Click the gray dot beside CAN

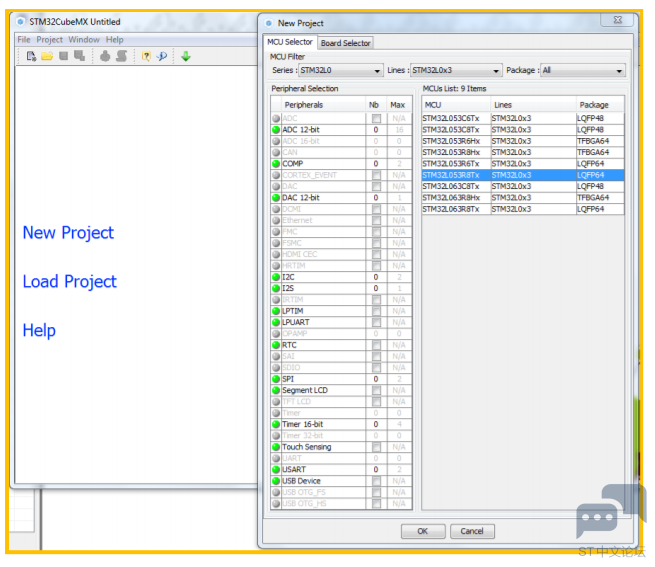[x=276, y=153]
